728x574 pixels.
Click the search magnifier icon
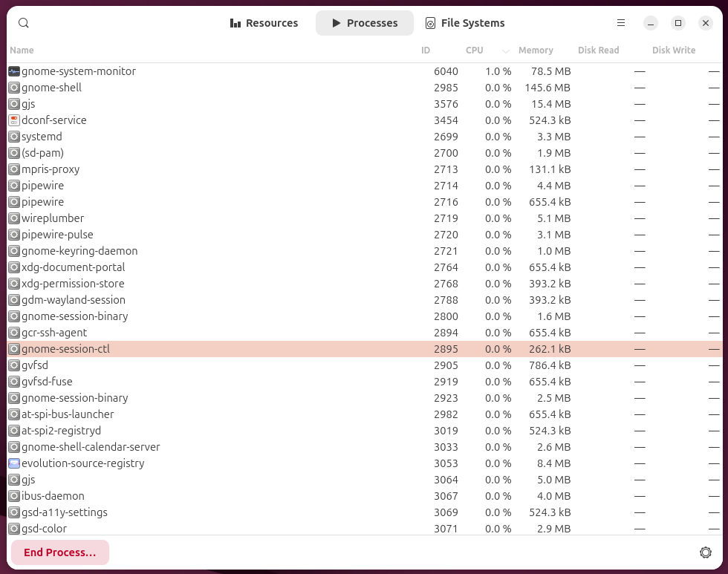pyautogui.click(x=24, y=23)
